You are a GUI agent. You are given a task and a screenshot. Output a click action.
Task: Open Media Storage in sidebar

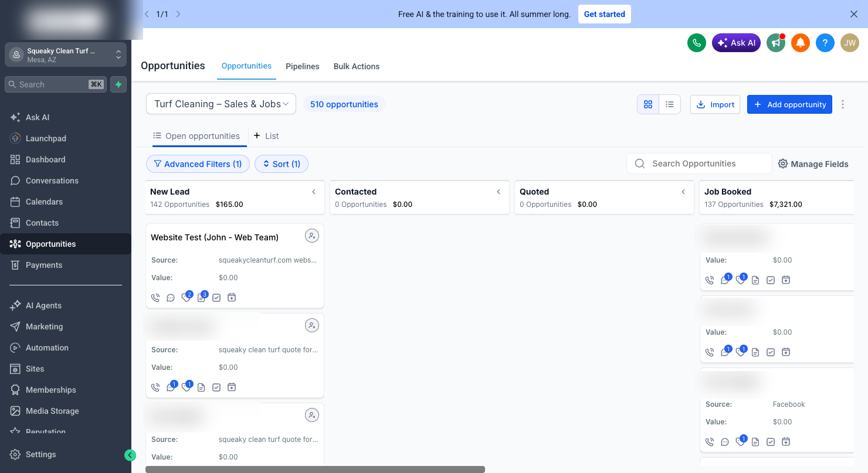pos(66,411)
